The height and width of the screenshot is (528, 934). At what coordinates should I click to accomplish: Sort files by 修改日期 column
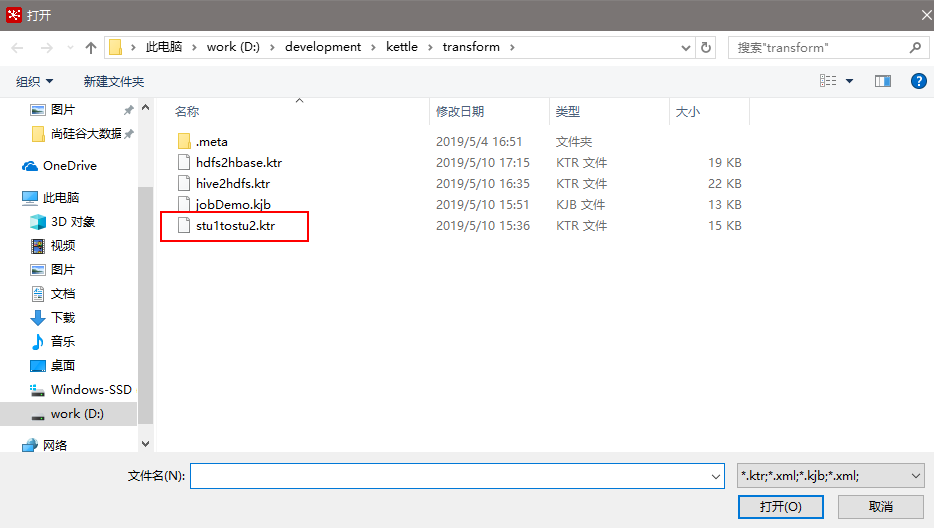point(460,111)
